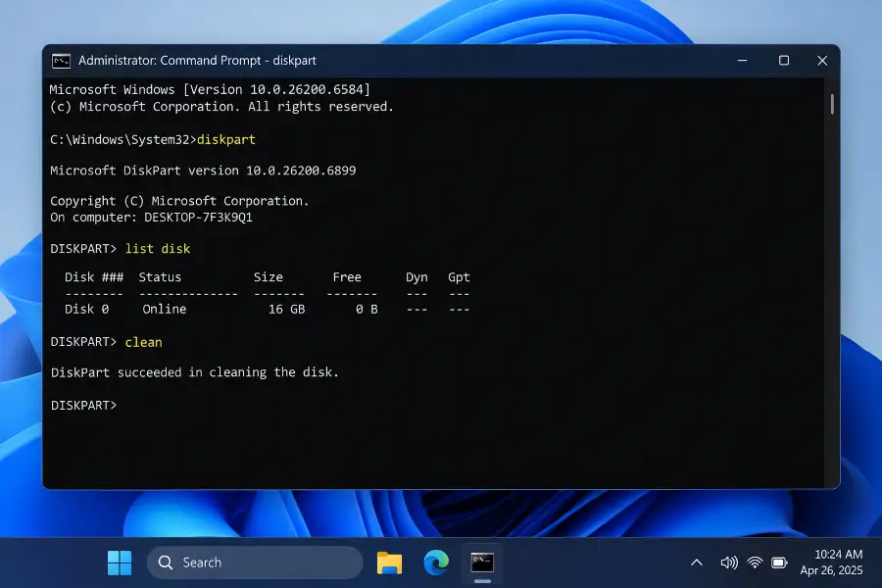Click 'Copyright (C) Microsoft Corporation.' line
The height and width of the screenshot is (588, 882).
179,201
